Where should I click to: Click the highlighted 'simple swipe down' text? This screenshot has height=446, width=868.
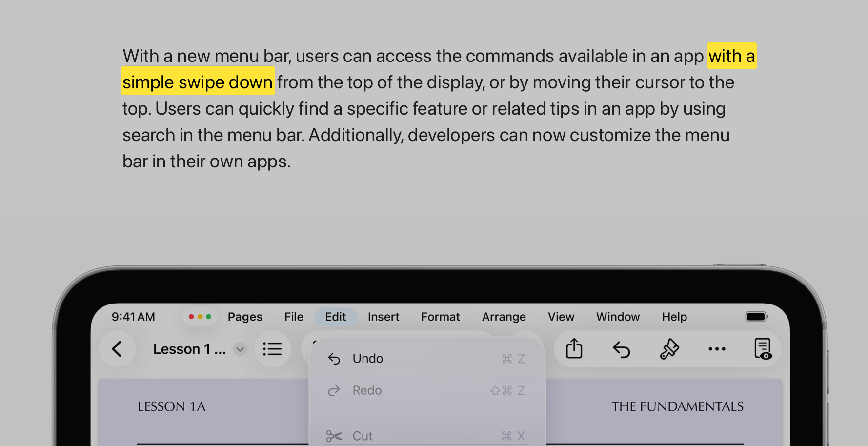click(x=198, y=82)
